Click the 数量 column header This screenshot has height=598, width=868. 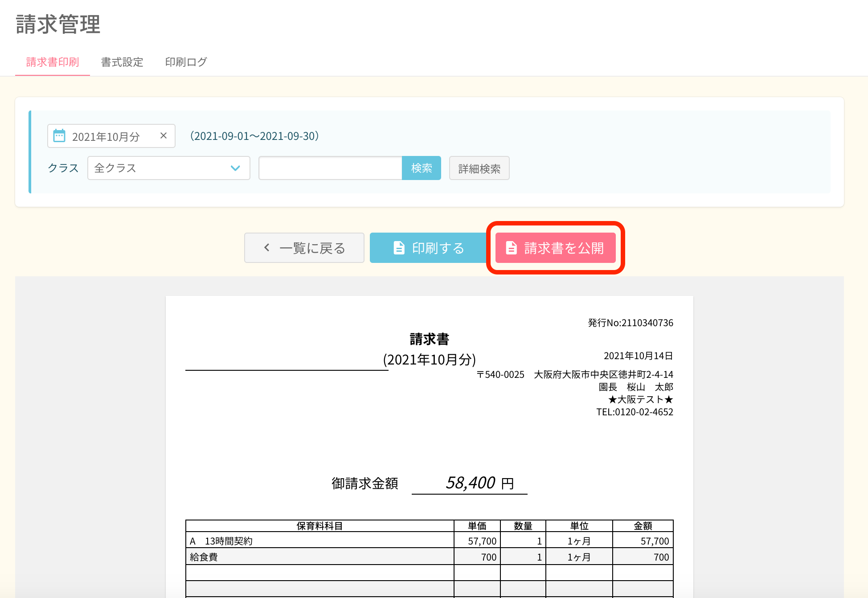coord(523,526)
